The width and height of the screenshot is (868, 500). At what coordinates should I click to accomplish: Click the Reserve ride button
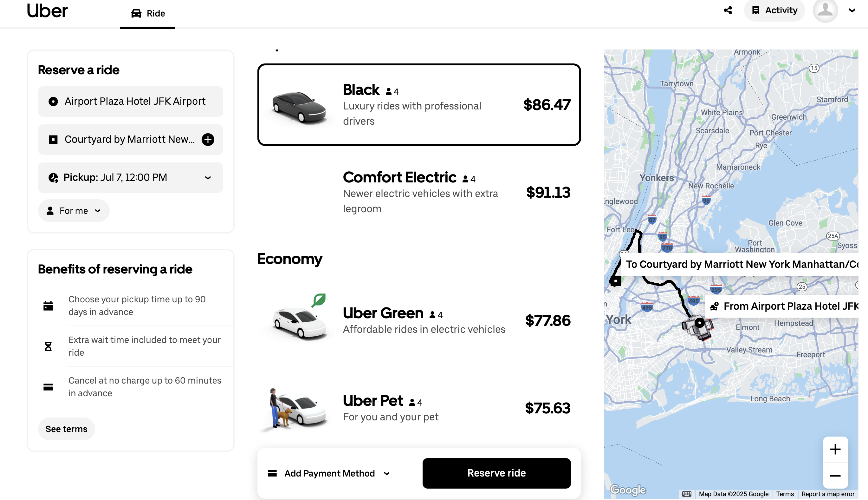(x=496, y=473)
